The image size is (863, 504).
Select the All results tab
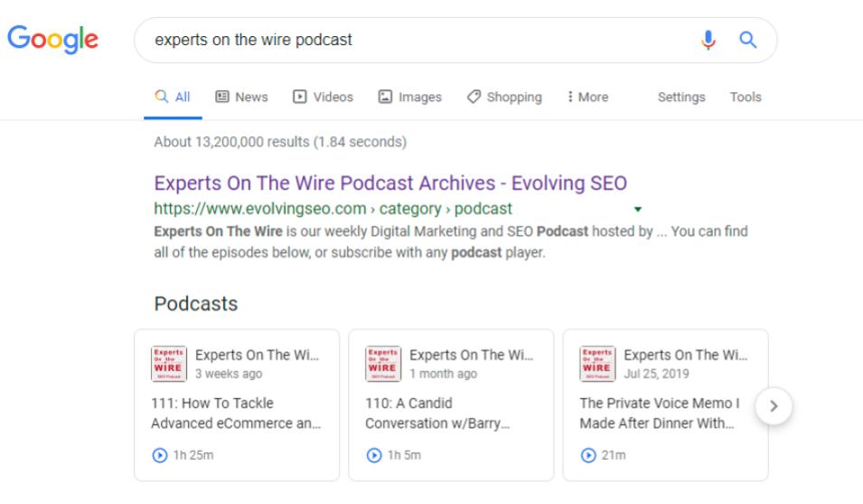click(x=173, y=98)
